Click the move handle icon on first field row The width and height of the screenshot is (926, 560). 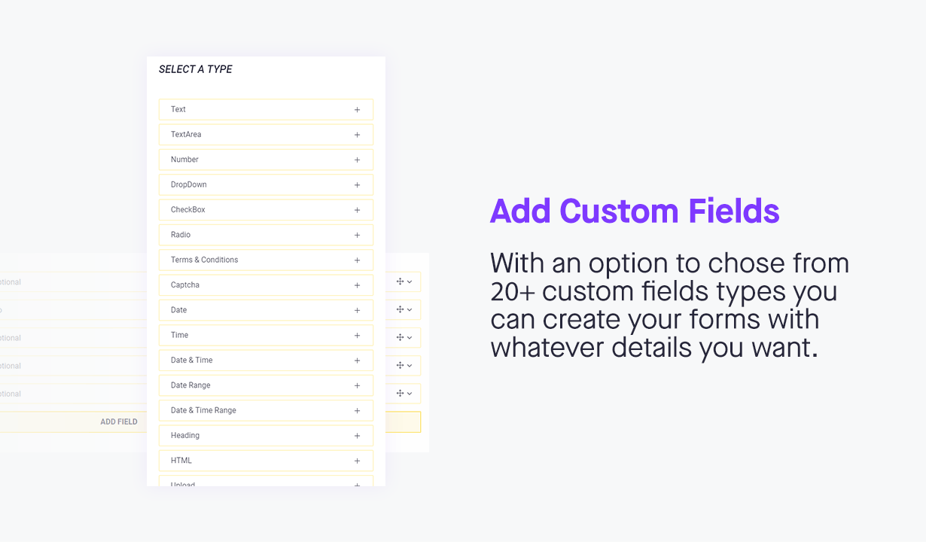(400, 282)
